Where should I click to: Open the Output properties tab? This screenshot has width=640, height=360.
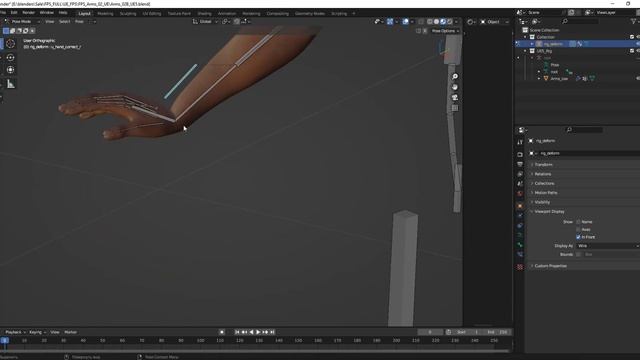click(x=520, y=164)
